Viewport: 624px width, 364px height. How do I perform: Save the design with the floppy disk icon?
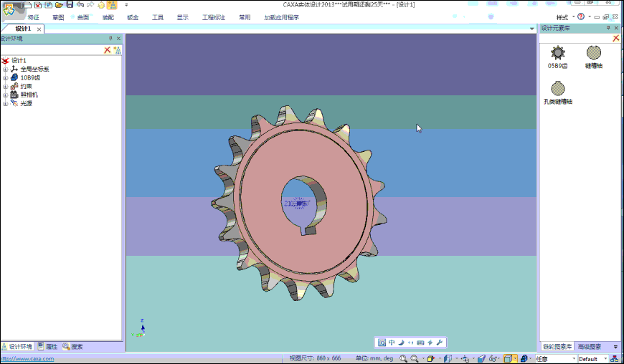[70, 5]
